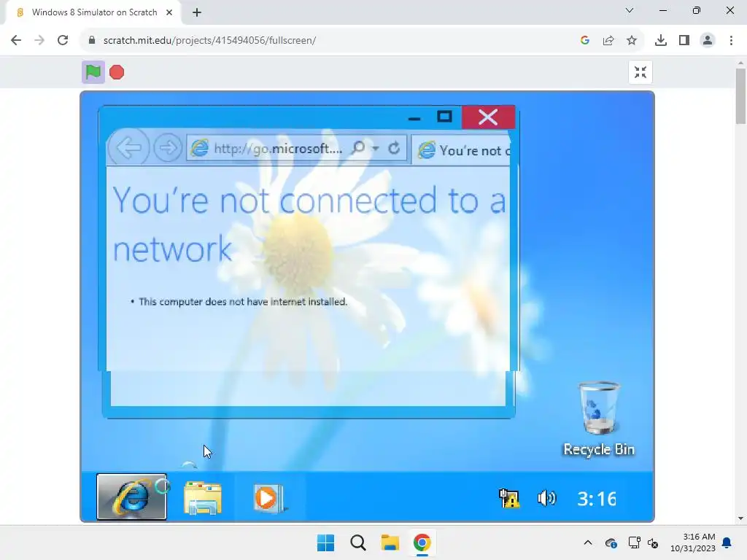Image resolution: width=747 pixels, height=560 pixels.
Task: Open the Windows Start button
Action: point(326,542)
